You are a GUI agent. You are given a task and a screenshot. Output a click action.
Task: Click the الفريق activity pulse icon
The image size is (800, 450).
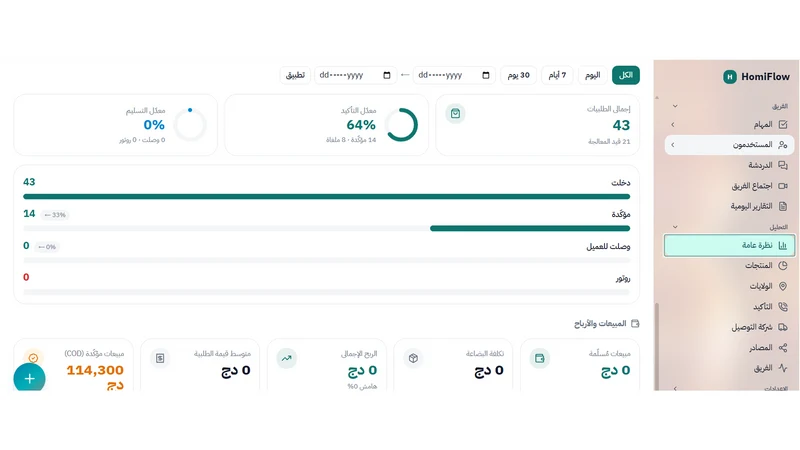click(783, 368)
